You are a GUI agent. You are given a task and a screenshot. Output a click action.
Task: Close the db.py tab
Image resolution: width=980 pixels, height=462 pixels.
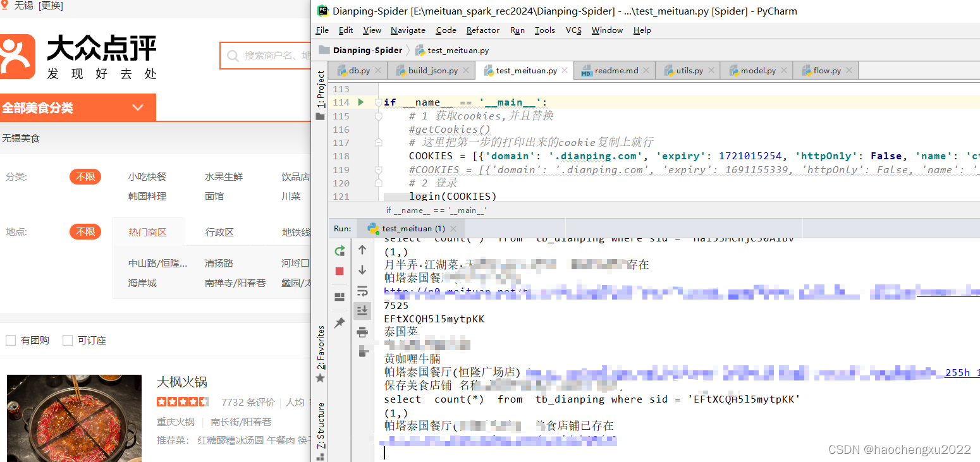[378, 71]
